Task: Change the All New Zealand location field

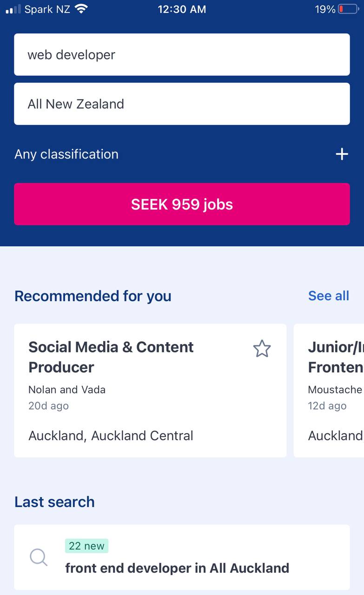Action: pyautogui.click(x=182, y=104)
